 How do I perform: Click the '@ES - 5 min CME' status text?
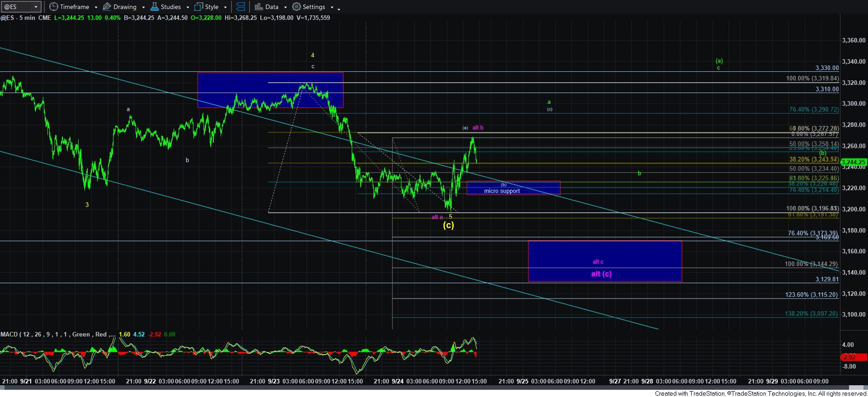pos(26,18)
